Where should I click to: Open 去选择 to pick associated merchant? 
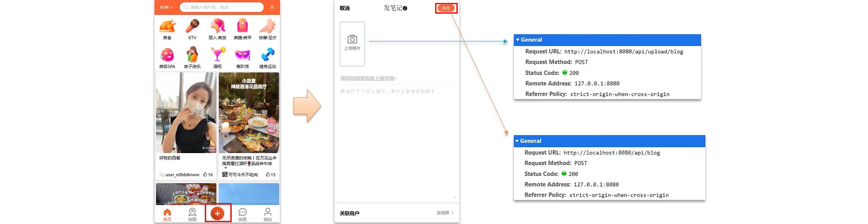tap(445, 213)
